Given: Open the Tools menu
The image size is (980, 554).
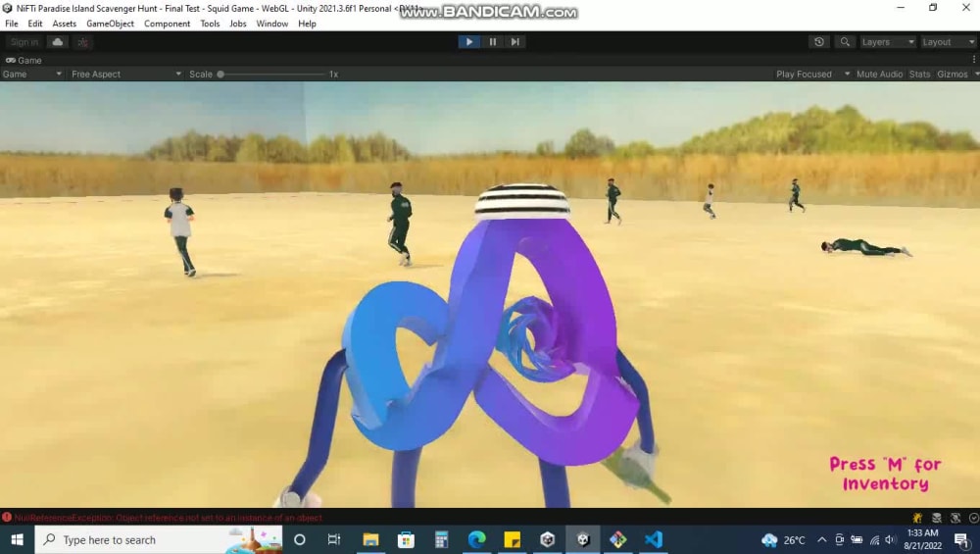Looking at the screenshot, I should click(x=210, y=24).
